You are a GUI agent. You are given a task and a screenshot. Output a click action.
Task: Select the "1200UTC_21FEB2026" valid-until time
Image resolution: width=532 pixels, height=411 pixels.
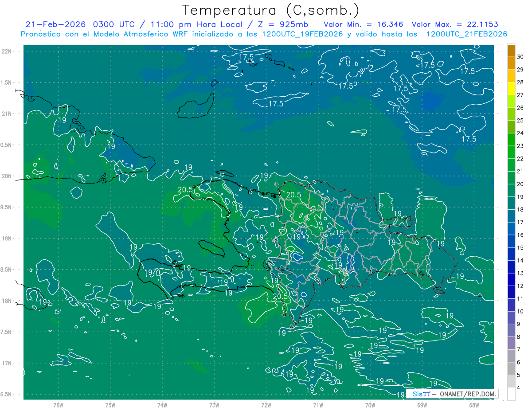(467, 34)
